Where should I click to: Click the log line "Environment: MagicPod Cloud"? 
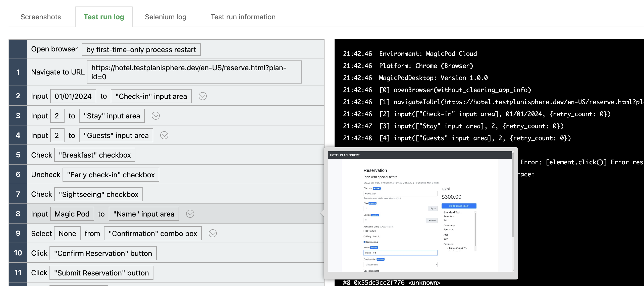(x=410, y=54)
